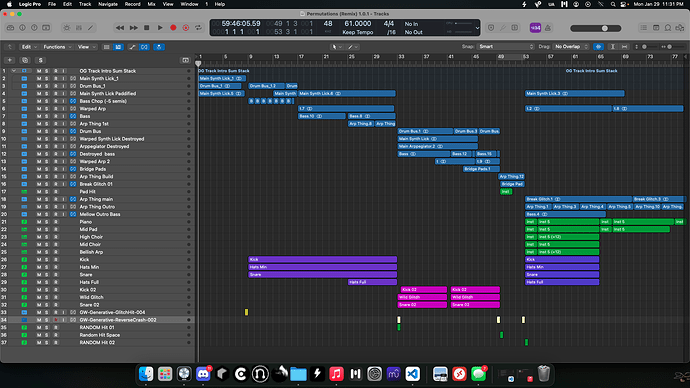Collapse OG Track Intro Sum Stack
This screenshot has width=690, height=388.
pos(14,71)
